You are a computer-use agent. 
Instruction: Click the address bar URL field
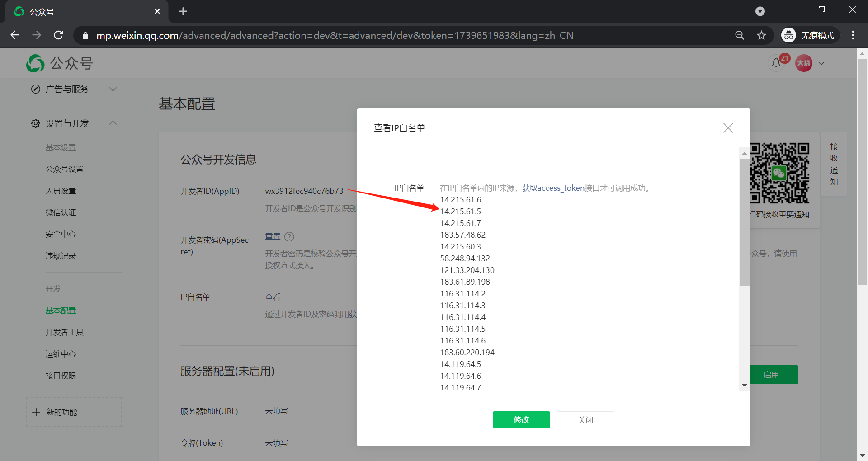(335, 35)
